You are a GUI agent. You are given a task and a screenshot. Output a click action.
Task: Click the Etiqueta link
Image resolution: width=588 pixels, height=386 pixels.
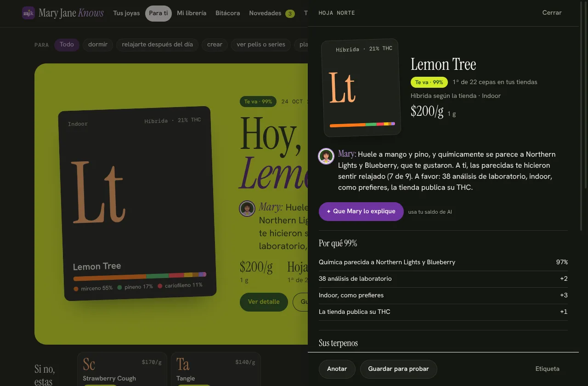548,369
